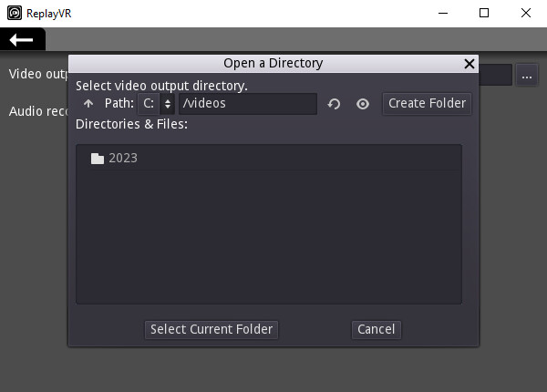
Task: Click Select Current Folder button
Action: tap(212, 329)
